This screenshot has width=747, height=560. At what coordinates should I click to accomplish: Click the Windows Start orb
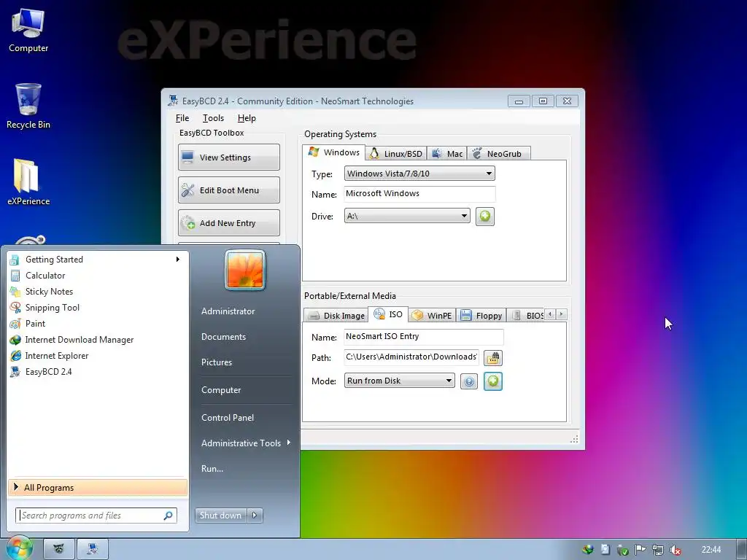19,548
